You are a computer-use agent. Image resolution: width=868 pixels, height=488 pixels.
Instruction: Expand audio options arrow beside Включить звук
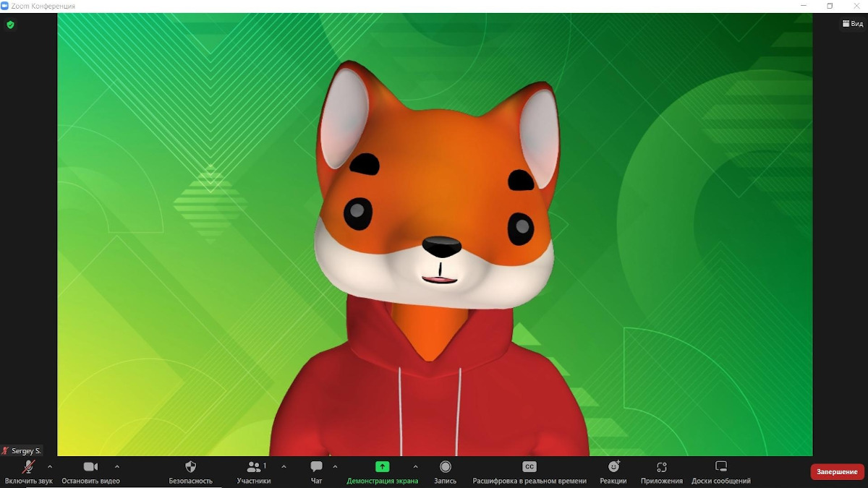click(x=50, y=467)
